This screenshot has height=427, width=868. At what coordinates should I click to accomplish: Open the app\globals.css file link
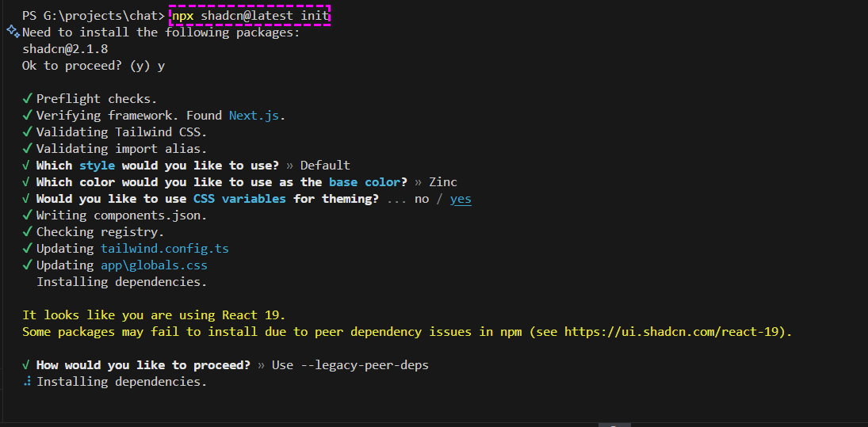[154, 265]
